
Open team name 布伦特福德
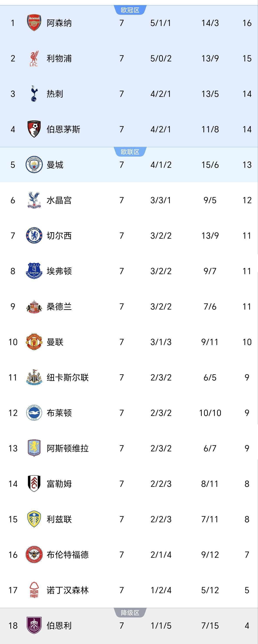[68, 554]
